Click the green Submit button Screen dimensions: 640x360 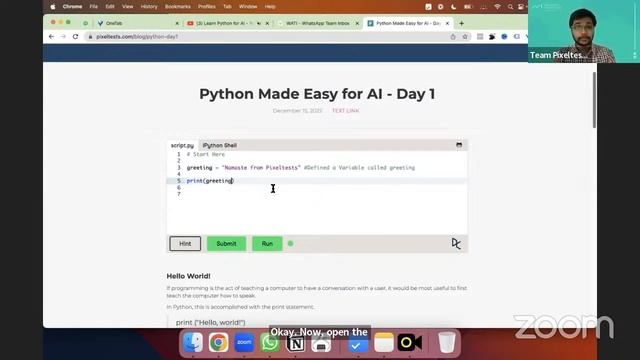pos(227,244)
